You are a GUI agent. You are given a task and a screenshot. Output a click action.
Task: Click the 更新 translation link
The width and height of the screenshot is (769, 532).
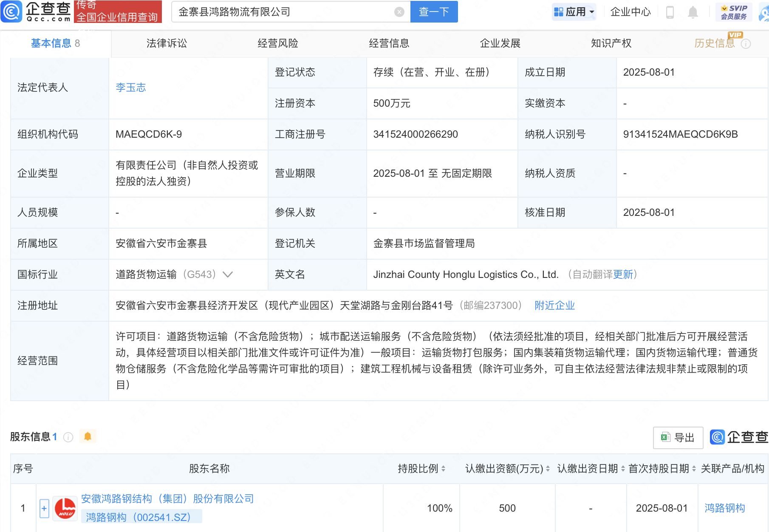point(623,274)
